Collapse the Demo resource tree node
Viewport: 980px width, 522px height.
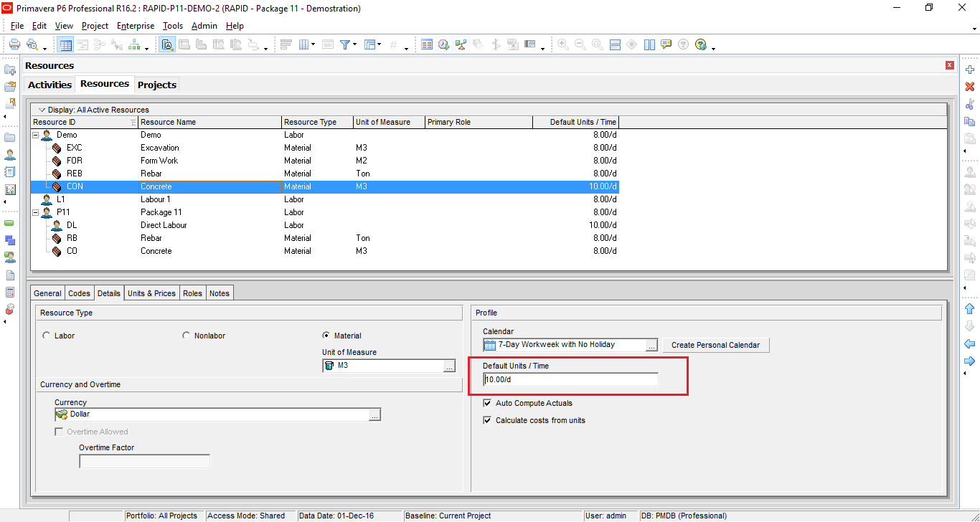pos(36,134)
